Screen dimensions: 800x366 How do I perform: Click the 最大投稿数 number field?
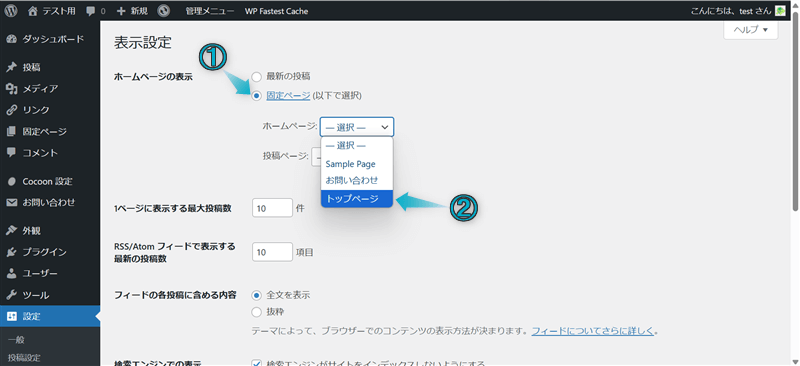pyautogui.click(x=272, y=208)
